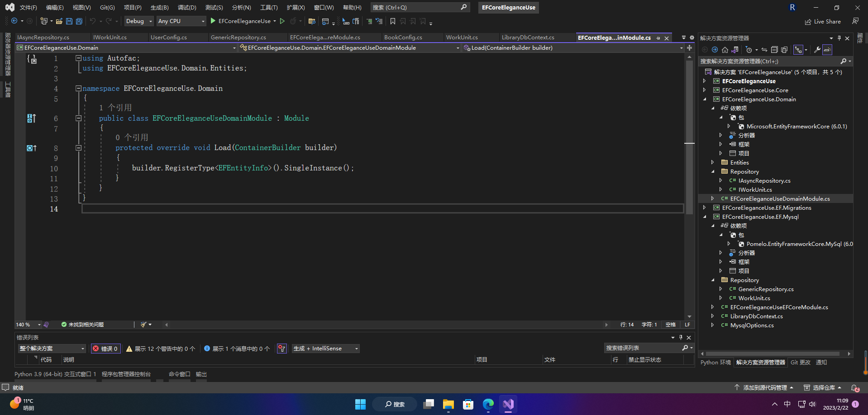Click Add to Source Control in status bar

coord(764,388)
